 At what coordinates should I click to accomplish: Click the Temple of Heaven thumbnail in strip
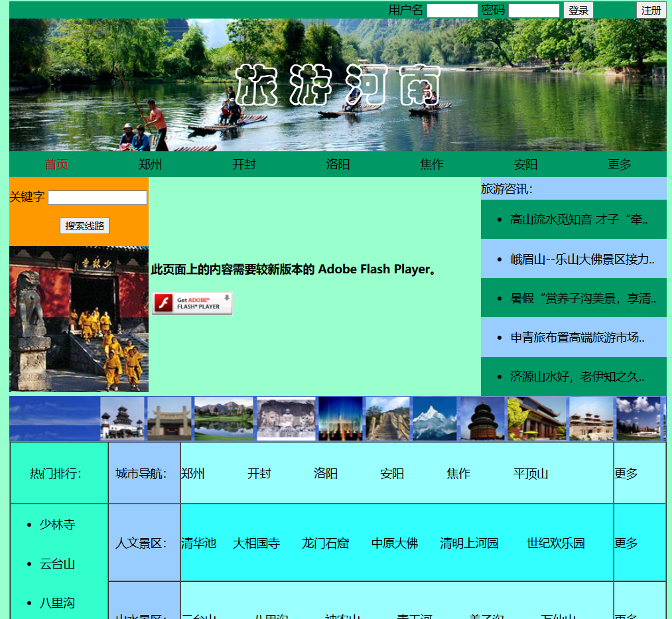pos(481,418)
